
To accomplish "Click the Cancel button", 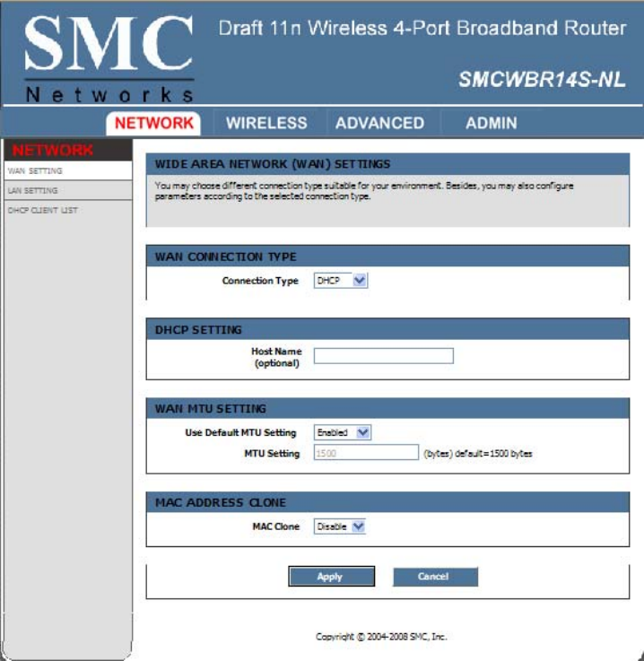I will [435, 577].
